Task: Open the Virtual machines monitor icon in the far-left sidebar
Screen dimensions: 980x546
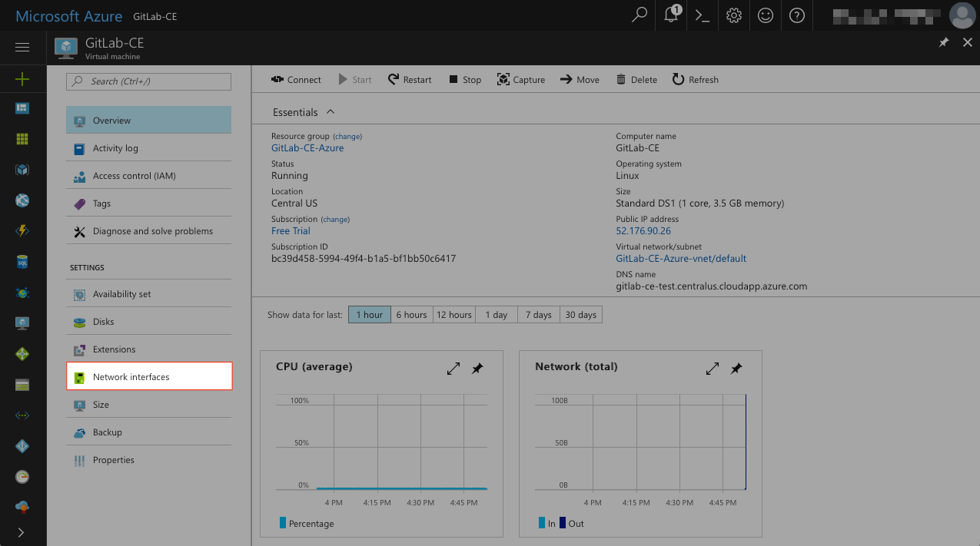Action: (x=22, y=323)
